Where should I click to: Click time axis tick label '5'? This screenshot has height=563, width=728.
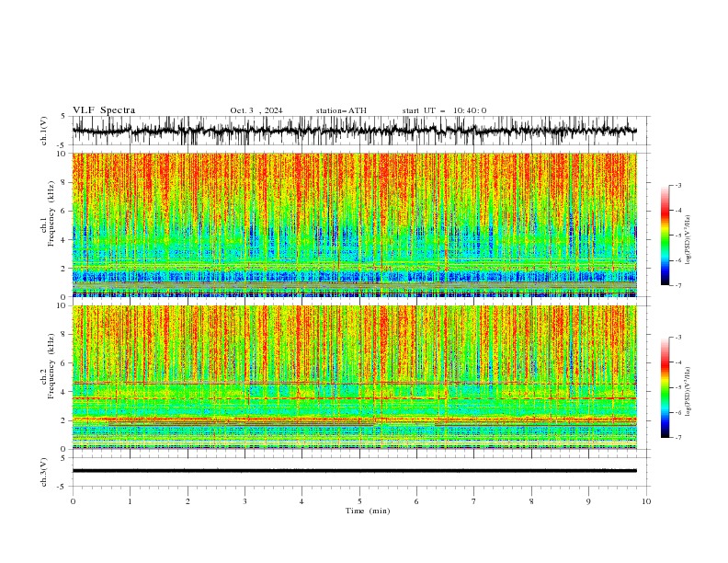[x=359, y=501]
